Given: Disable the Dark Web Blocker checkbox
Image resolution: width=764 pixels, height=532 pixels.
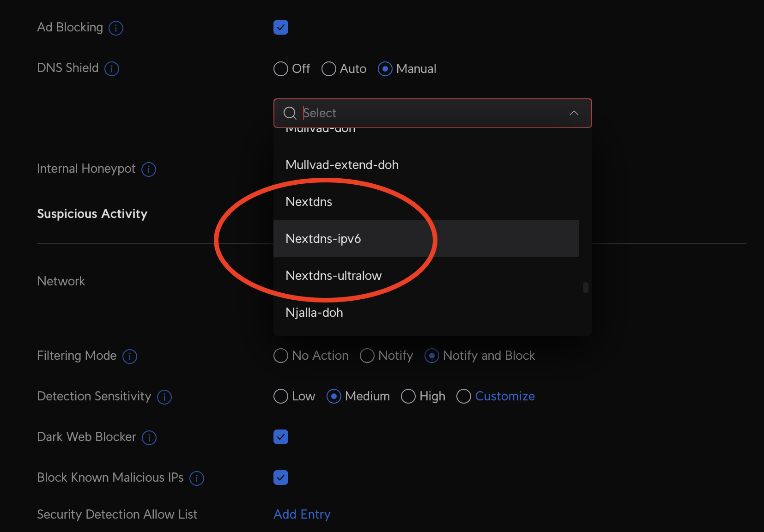Looking at the screenshot, I should [281, 437].
